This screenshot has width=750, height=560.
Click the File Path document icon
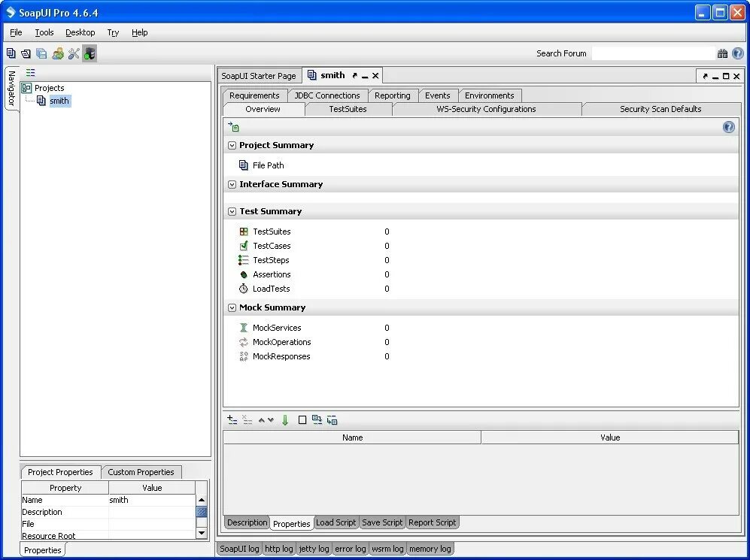(243, 165)
